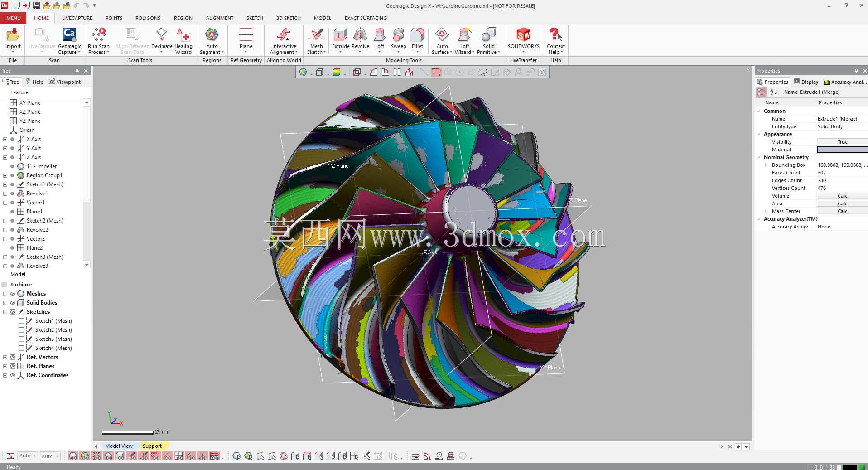
Task: Open the Help tab in Tree panel
Action: [x=34, y=82]
